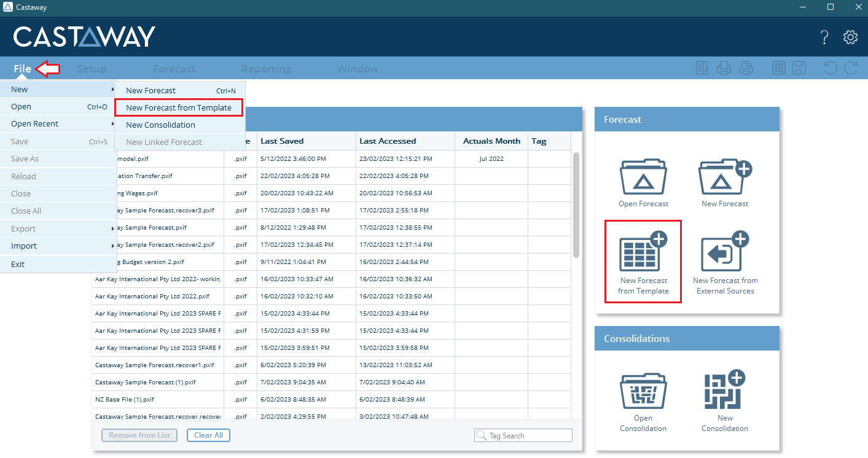Click the Open Forecast folder icon
Image resolution: width=868 pixels, height=458 pixels.
pyautogui.click(x=643, y=177)
